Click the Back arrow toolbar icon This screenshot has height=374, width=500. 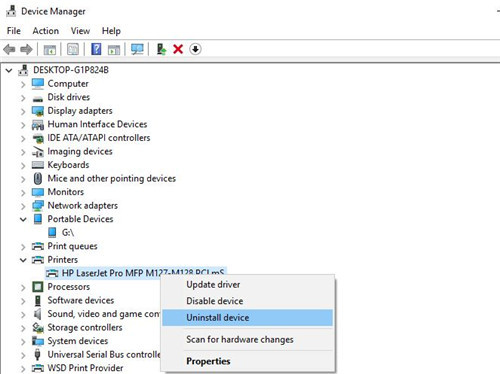click(x=9, y=50)
